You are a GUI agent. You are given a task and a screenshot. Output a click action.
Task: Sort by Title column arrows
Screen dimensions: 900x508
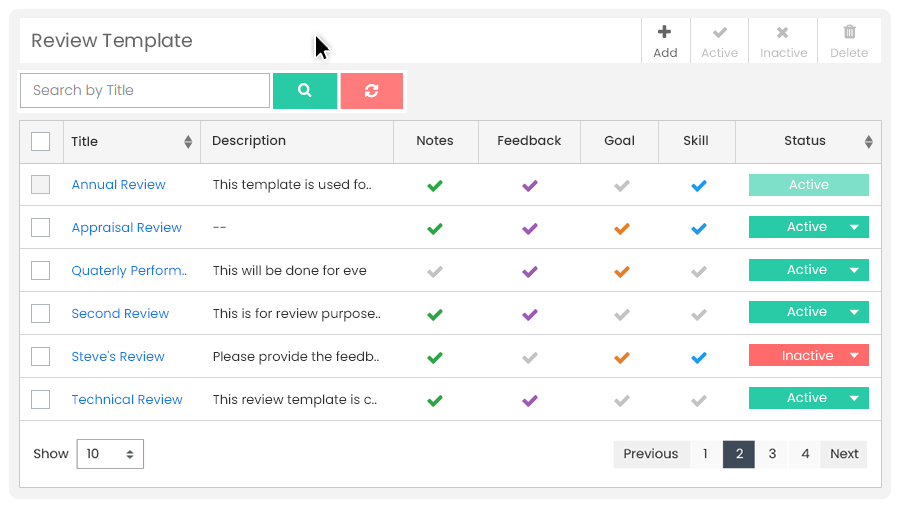point(188,142)
